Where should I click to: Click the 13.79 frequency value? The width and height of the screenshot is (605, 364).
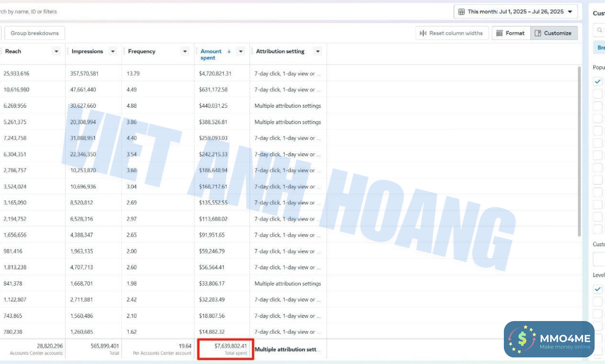(x=132, y=74)
